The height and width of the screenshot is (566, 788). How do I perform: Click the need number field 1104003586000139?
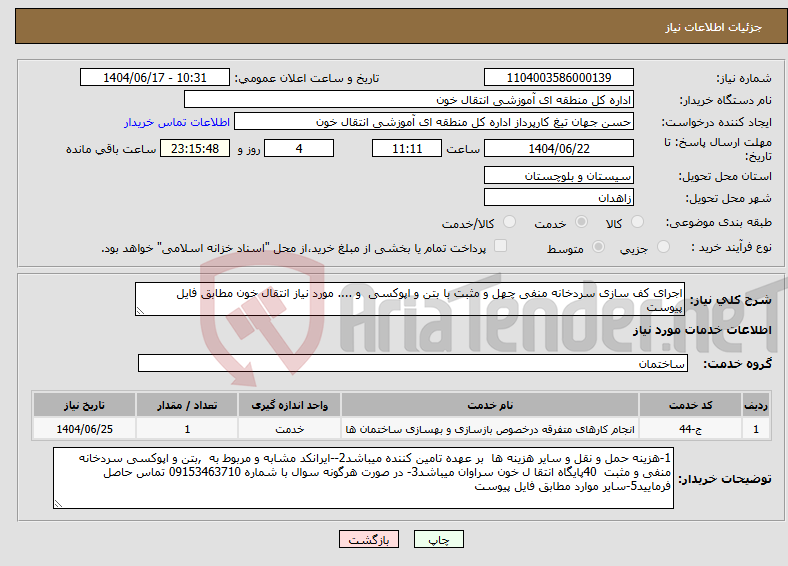pos(559,77)
